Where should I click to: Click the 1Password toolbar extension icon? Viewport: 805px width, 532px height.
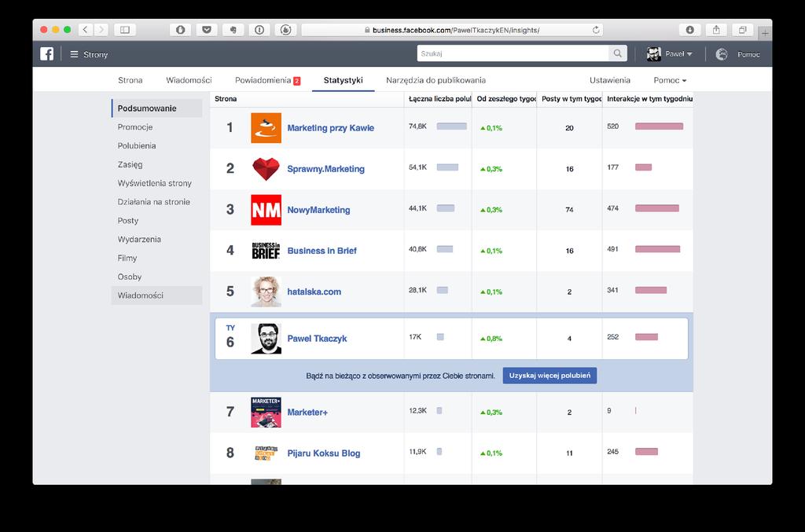(x=180, y=30)
